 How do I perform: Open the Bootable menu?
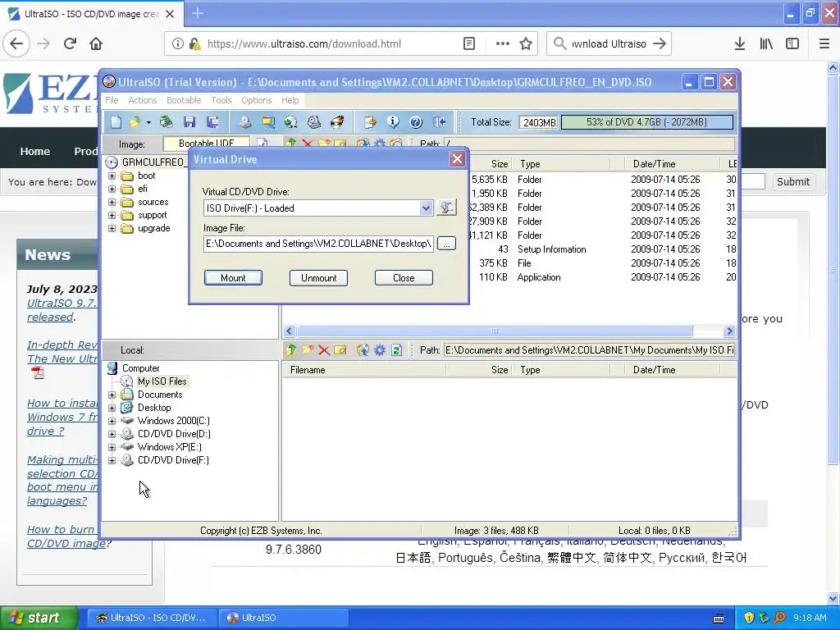[184, 100]
